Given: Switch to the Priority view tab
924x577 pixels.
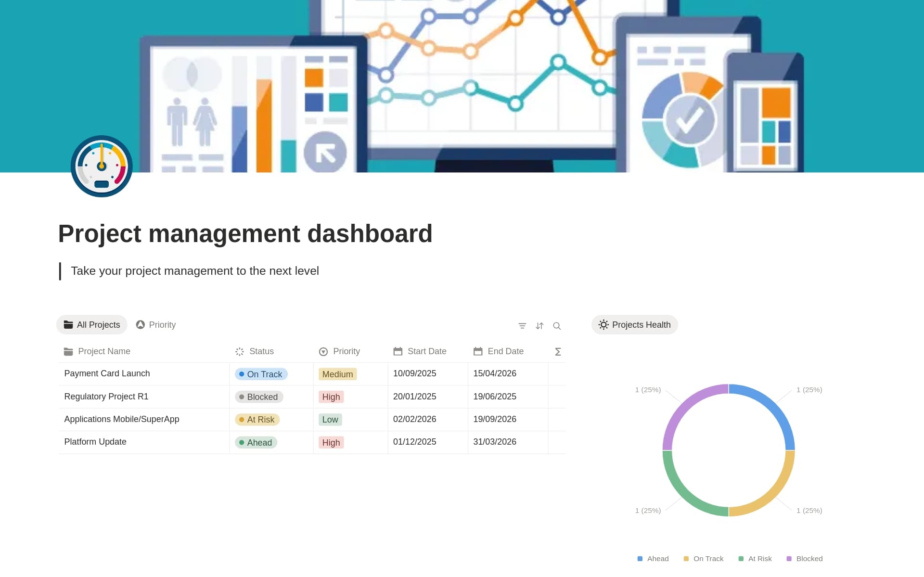Looking at the screenshot, I should click(155, 324).
